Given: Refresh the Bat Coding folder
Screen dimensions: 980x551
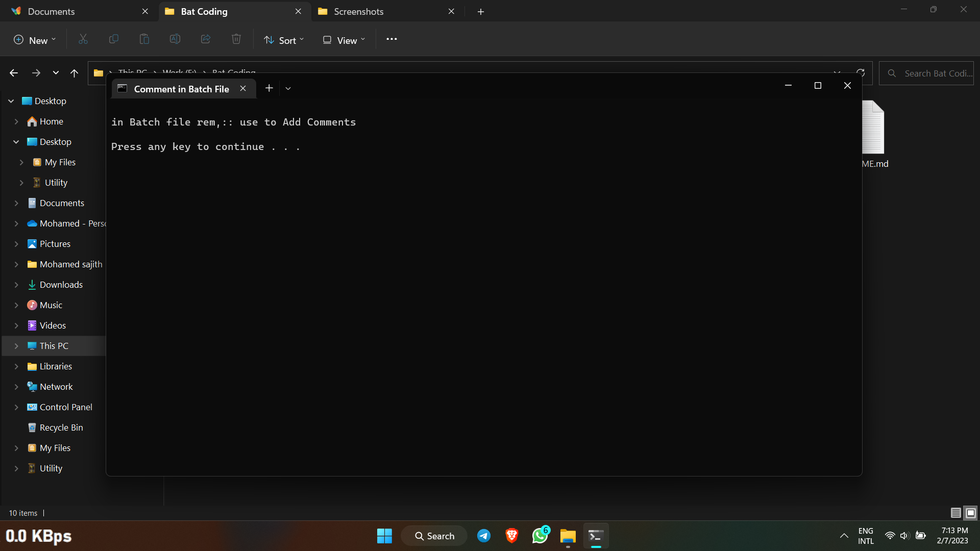Looking at the screenshot, I should (x=861, y=73).
